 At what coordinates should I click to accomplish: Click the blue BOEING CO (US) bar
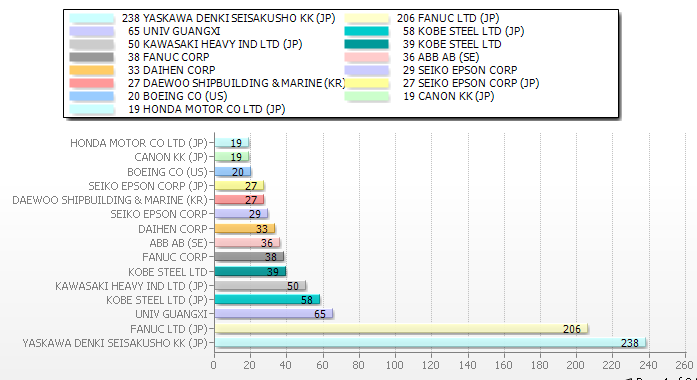pyautogui.click(x=233, y=171)
